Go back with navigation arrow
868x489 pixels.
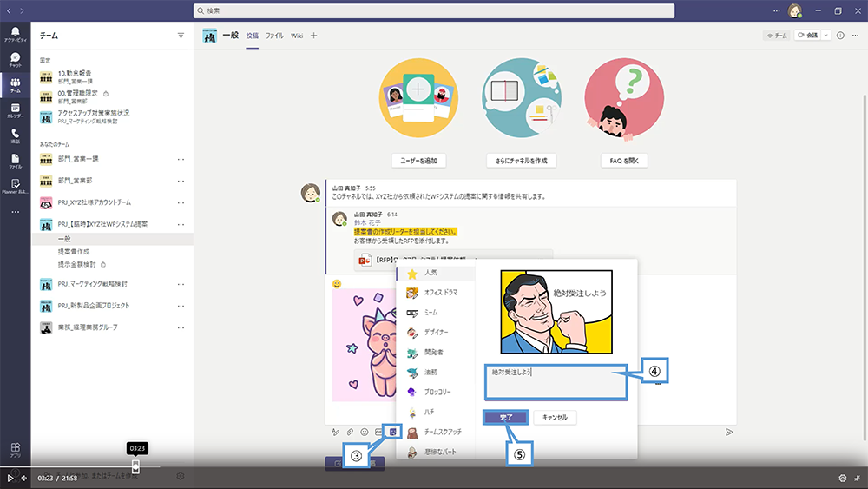pyautogui.click(x=9, y=10)
